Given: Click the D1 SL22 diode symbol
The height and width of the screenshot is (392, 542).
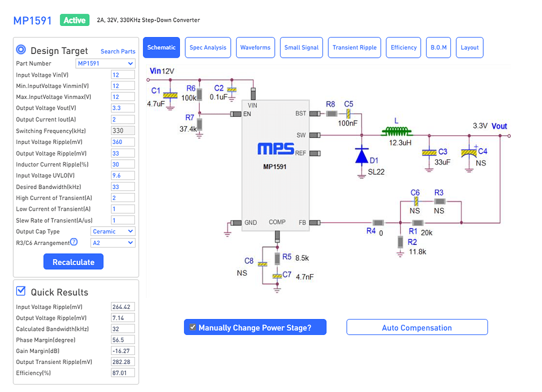Looking at the screenshot, I should click(361, 155).
